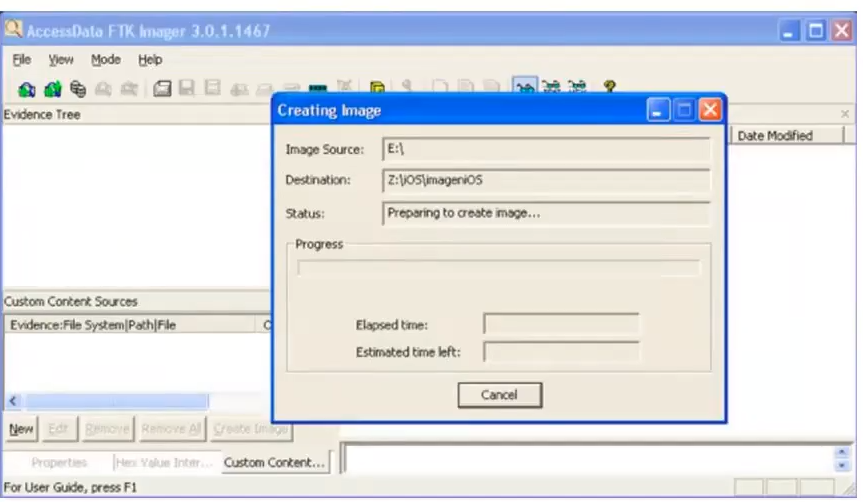Close the Creating Image dialog
This screenshot has height=502, width=863.
710,110
